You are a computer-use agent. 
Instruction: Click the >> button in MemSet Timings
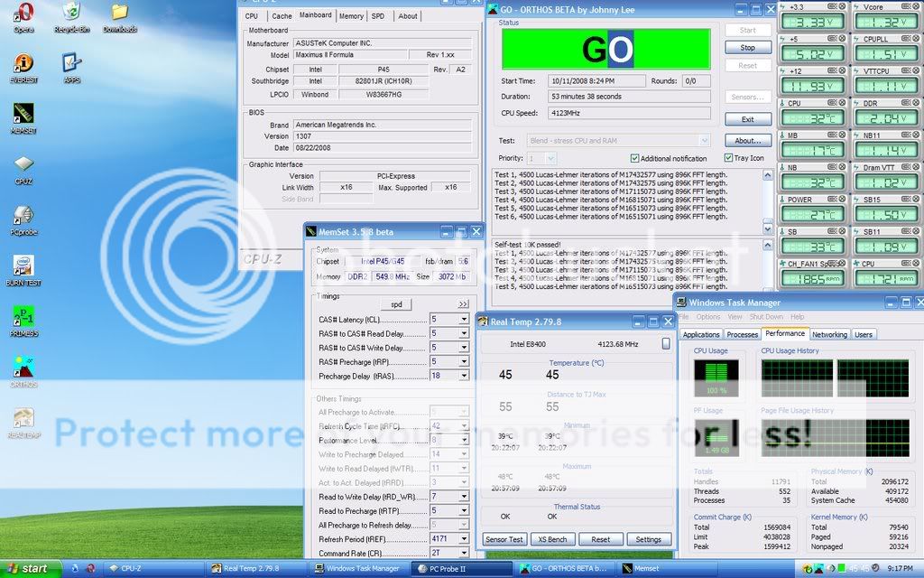point(463,304)
